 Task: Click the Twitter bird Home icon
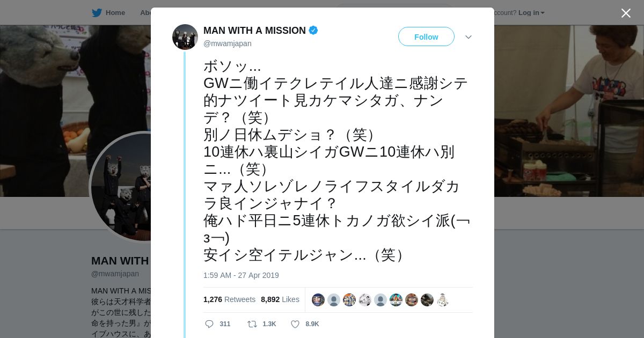(x=97, y=13)
